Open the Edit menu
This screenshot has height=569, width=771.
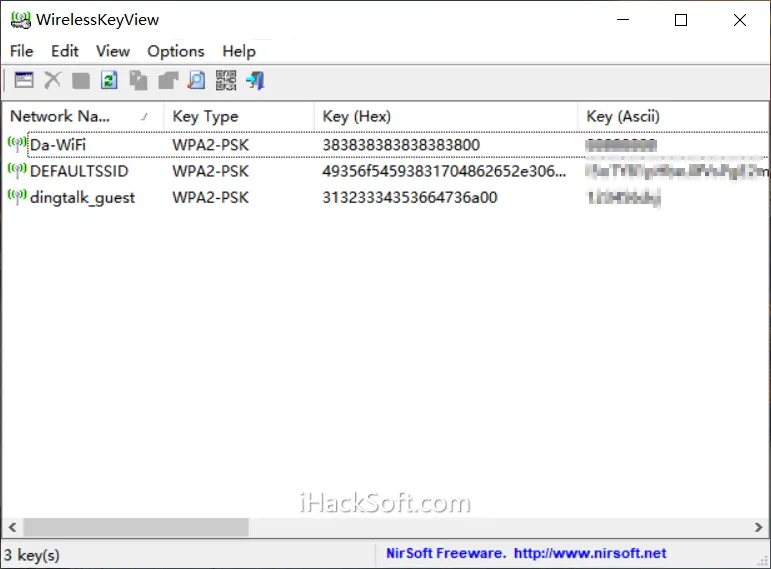65,51
